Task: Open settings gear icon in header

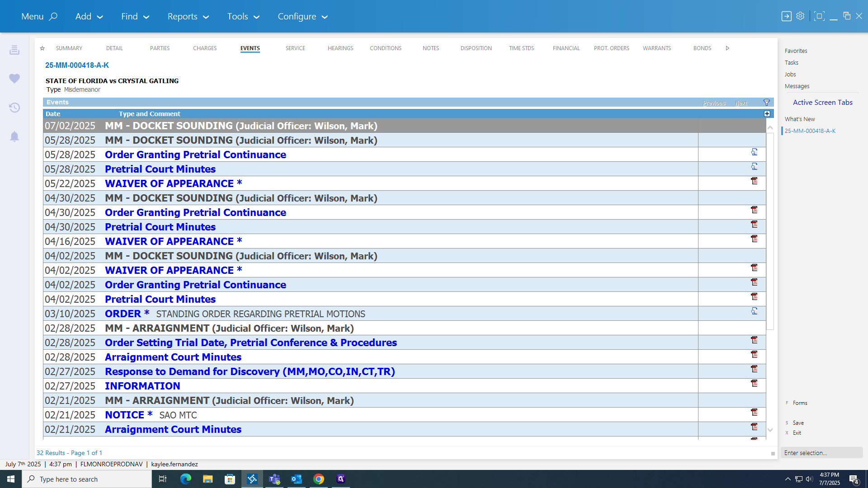Action: [800, 16]
